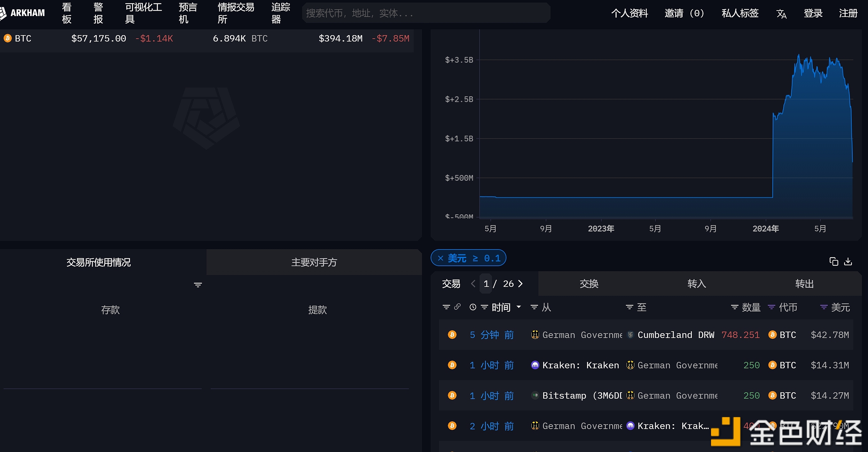The image size is (868, 452).
Task: Open 追踪器 in navigation
Action: click(x=281, y=13)
